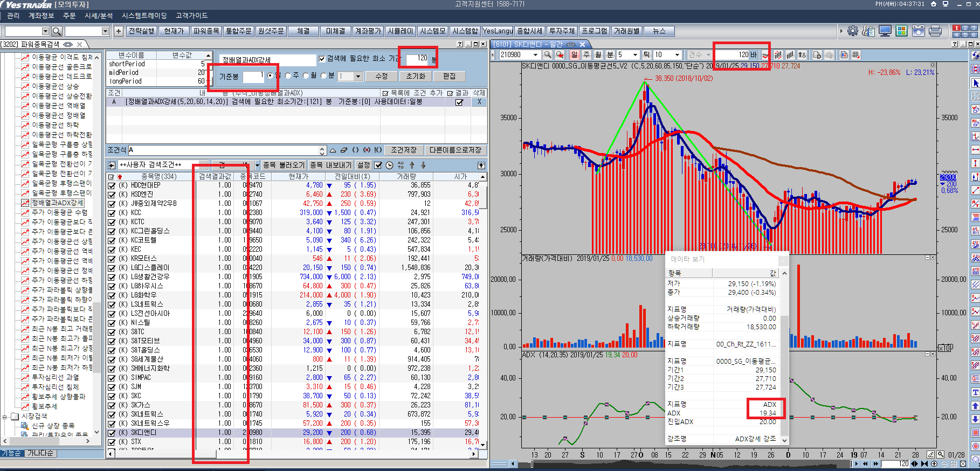
Task: Open the tick interval dropdown showing 10
Action: click(x=678, y=54)
